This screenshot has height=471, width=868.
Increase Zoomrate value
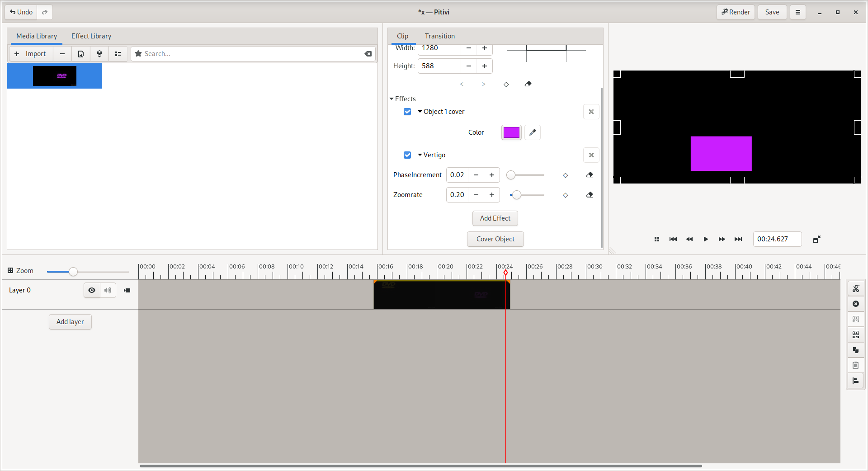tap(492, 195)
